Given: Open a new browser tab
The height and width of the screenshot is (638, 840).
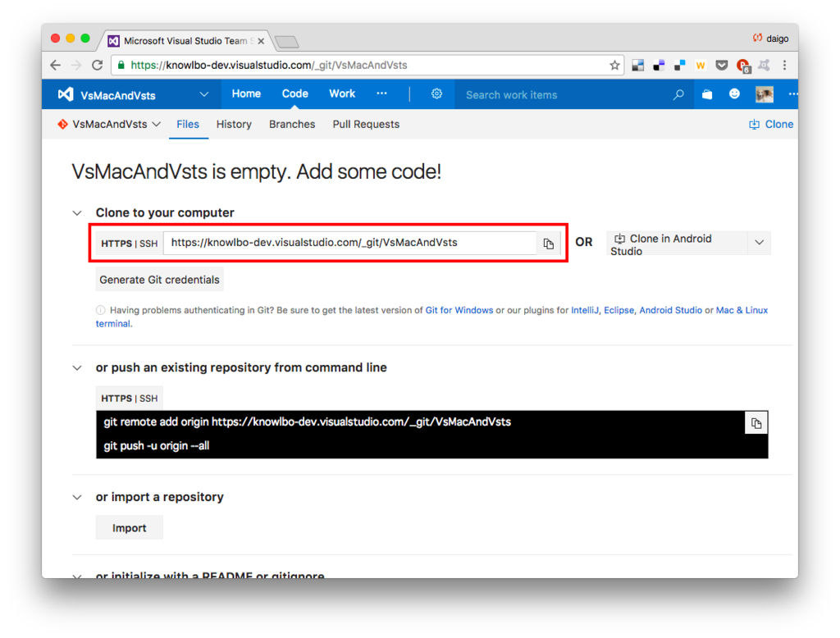Looking at the screenshot, I should (287, 42).
